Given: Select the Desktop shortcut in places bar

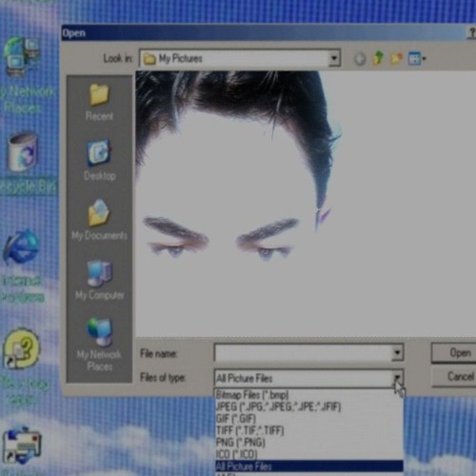Looking at the screenshot, I should [100, 160].
